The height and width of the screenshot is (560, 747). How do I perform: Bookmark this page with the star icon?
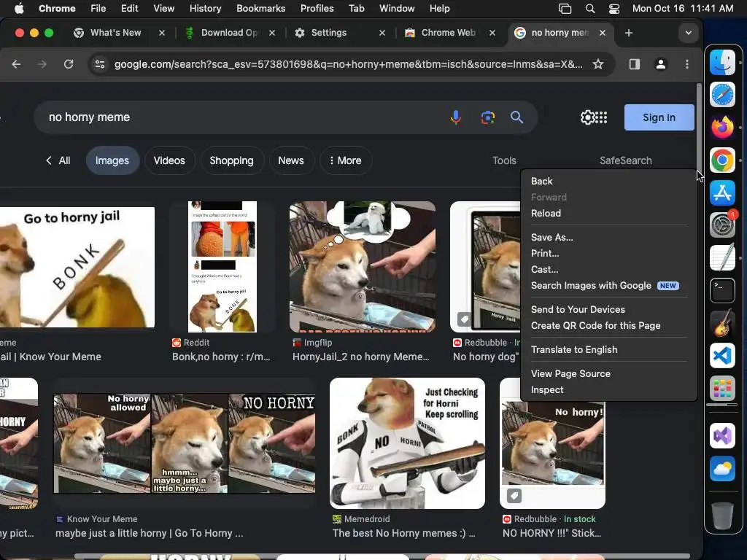[598, 64]
